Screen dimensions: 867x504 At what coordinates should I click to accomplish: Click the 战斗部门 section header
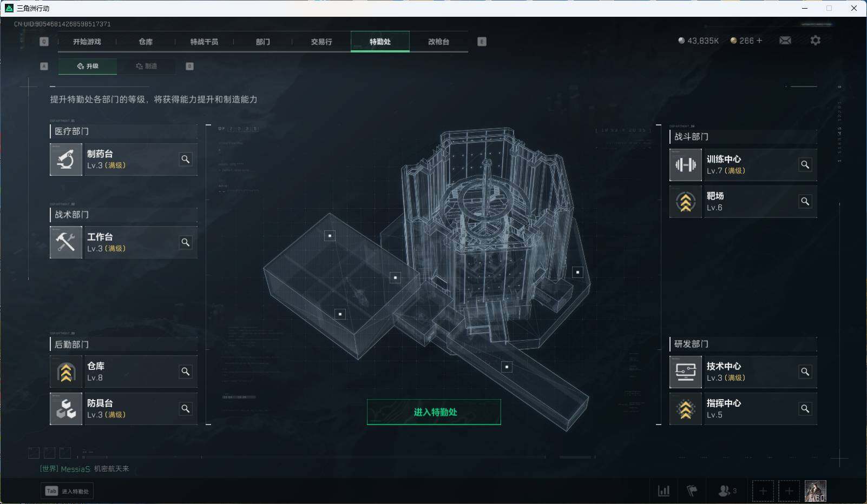(743, 137)
